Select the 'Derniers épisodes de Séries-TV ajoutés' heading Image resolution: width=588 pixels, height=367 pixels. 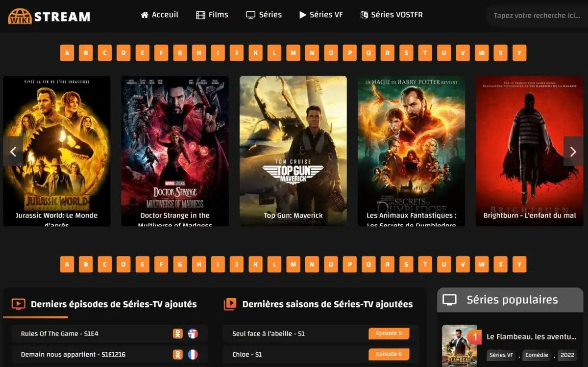pos(114,304)
